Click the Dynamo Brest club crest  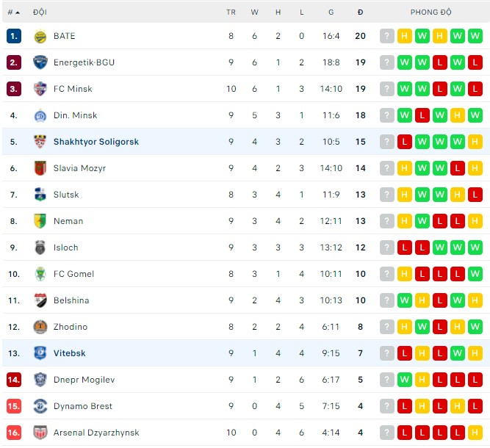(x=40, y=406)
